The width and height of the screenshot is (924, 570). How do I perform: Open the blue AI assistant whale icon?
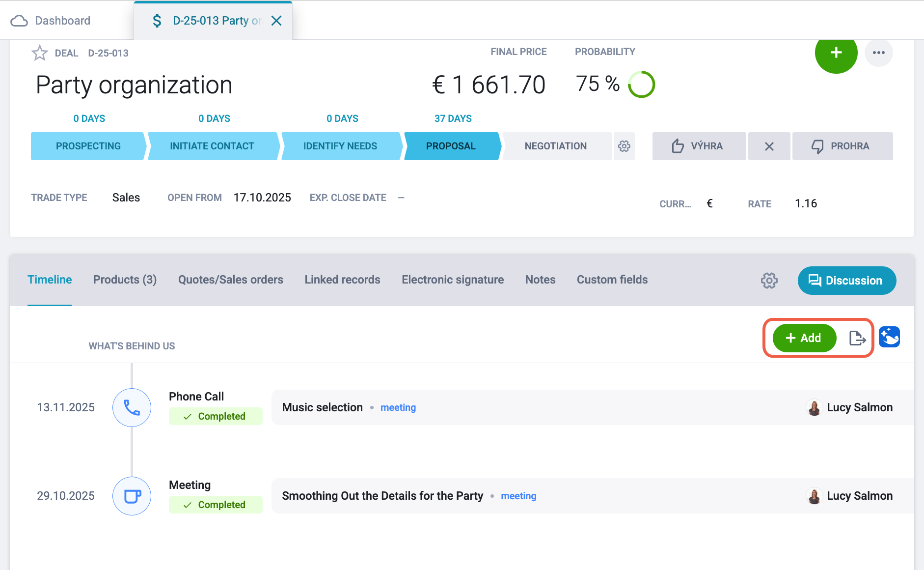click(x=889, y=337)
